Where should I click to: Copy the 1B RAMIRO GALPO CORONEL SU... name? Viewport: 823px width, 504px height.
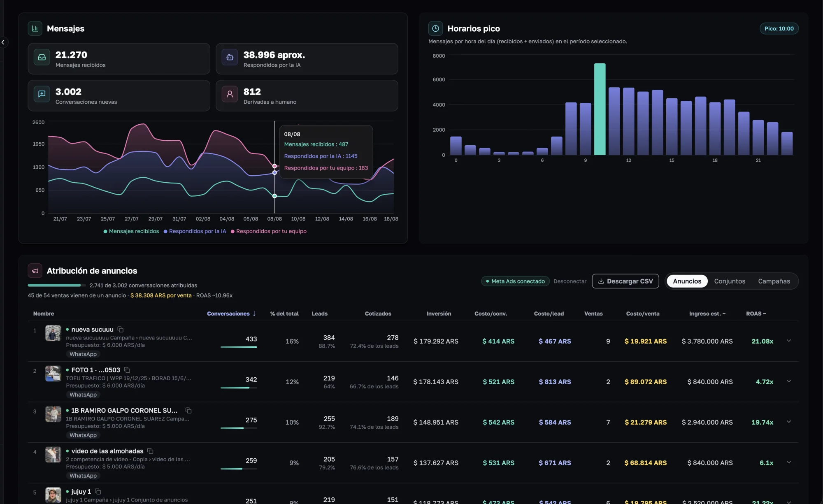[x=188, y=410]
